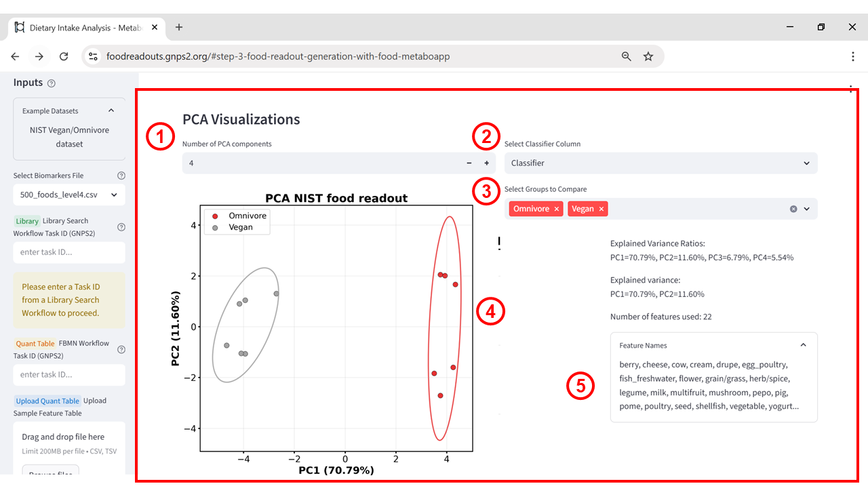Image resolution: width=868 pixels, height=488 pixels.
Task: Open the browser three-dot menu
Action: point(853,57)
